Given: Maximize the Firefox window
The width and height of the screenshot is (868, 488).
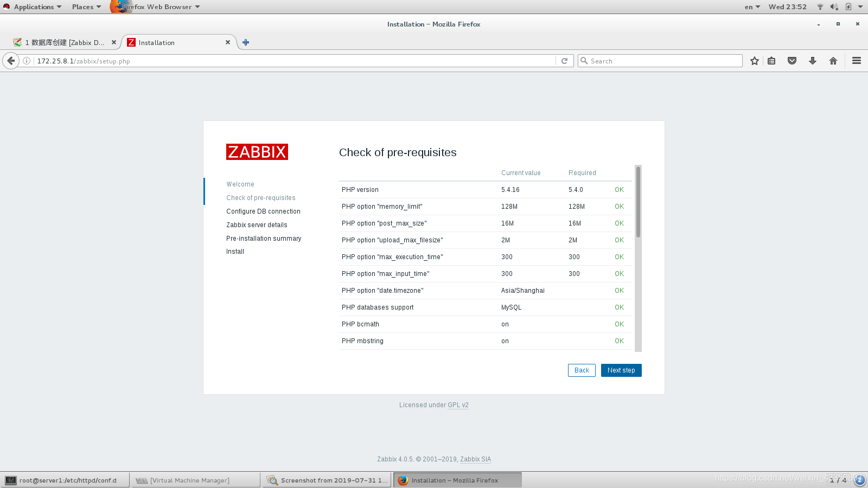Looking at the screenshot, I should pyautogui.click(x=838, y=24).
